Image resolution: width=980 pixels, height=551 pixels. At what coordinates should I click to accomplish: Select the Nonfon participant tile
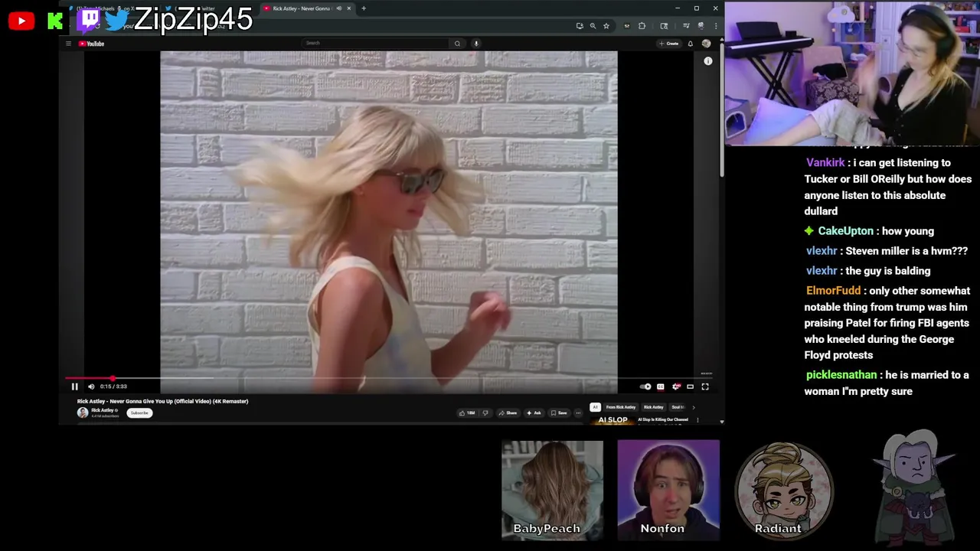668,490
